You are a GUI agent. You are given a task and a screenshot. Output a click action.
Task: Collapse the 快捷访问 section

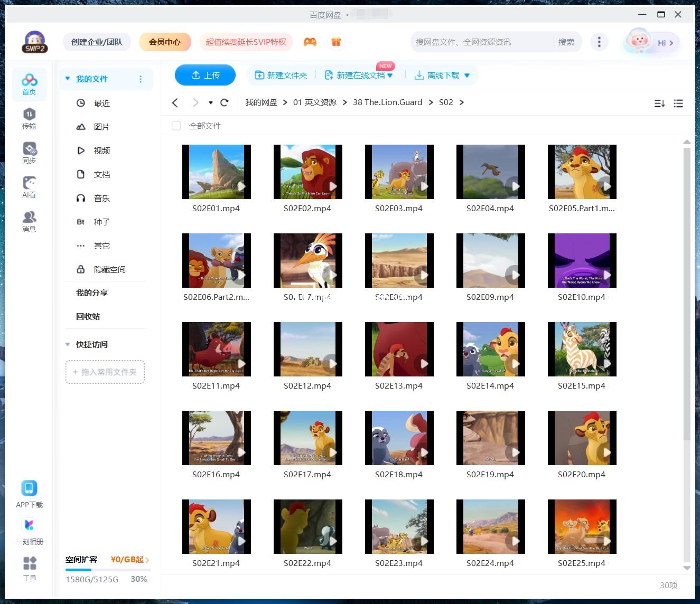(x=68, y=344)
